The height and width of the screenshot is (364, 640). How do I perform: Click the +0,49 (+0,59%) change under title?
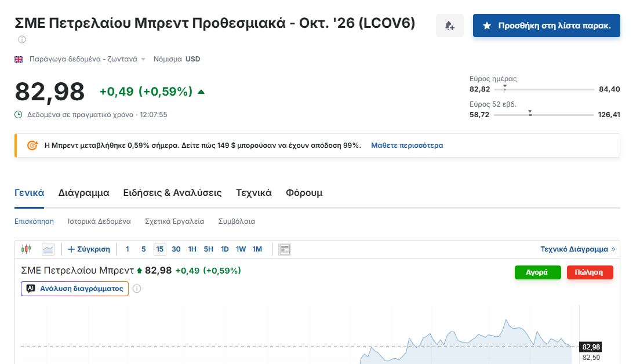coord(146,92)
